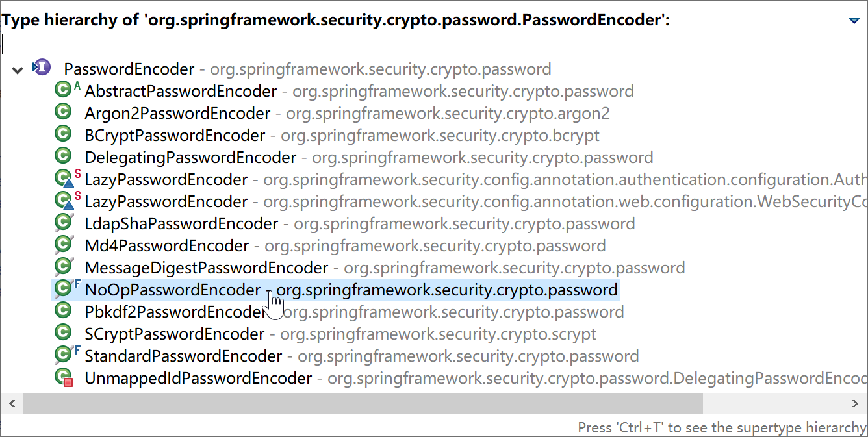Click the Pbkdf2PasswordEncoder class icon

click(x=63, y=312)
